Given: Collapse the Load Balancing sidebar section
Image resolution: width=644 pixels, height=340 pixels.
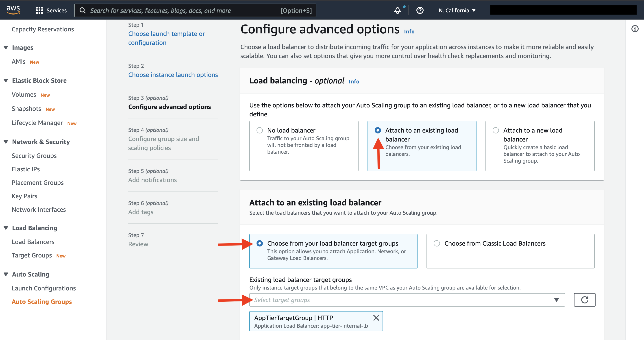Looking at the screenshot, I should (6, 228).
